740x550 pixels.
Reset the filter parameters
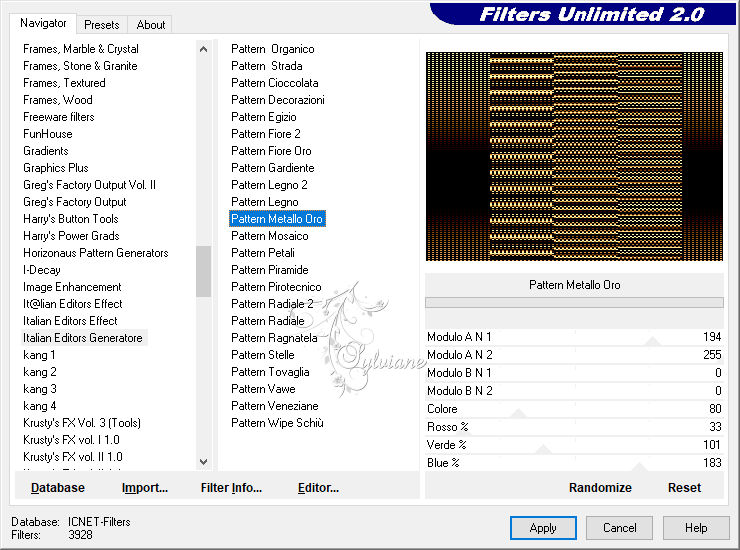click(x=684, y=488)
